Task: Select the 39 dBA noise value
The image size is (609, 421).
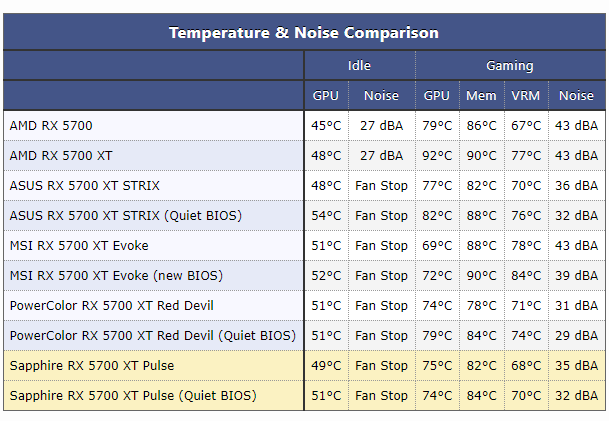Action: click(576, 276)
